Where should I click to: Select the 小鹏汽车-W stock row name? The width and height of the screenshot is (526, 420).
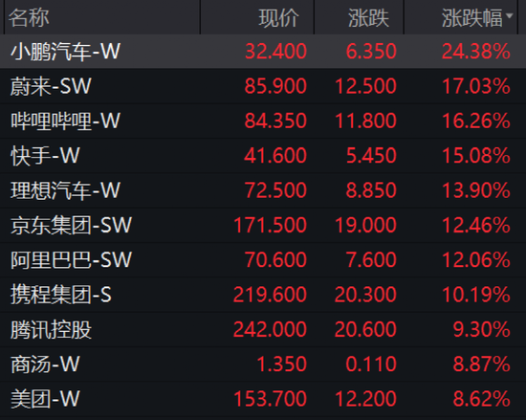pyautogui.click(x=65, y=52)
